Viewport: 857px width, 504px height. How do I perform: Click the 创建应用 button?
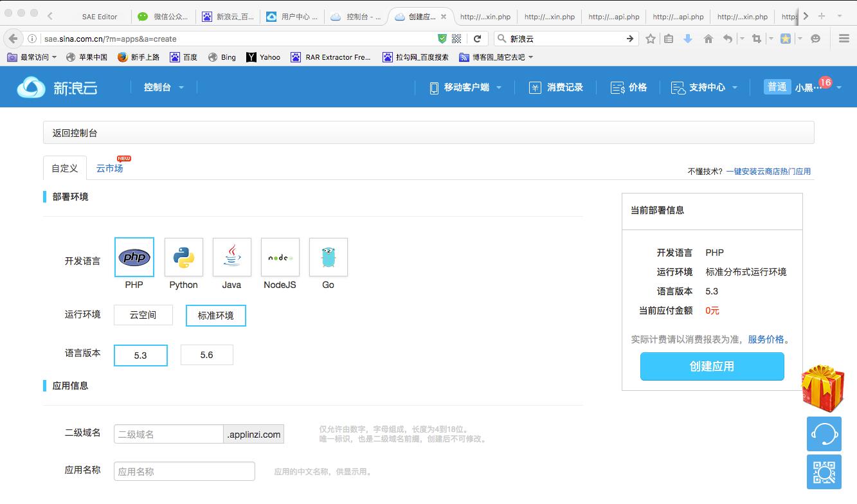712,366
